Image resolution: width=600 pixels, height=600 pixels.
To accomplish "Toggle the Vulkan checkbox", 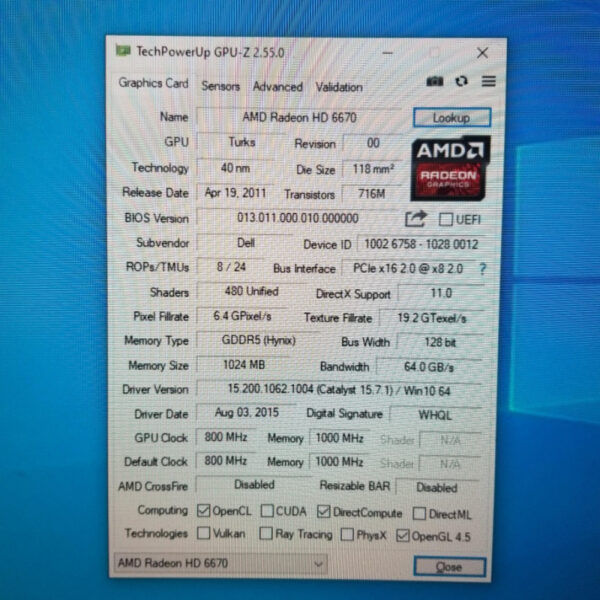I will coord(203,533).
